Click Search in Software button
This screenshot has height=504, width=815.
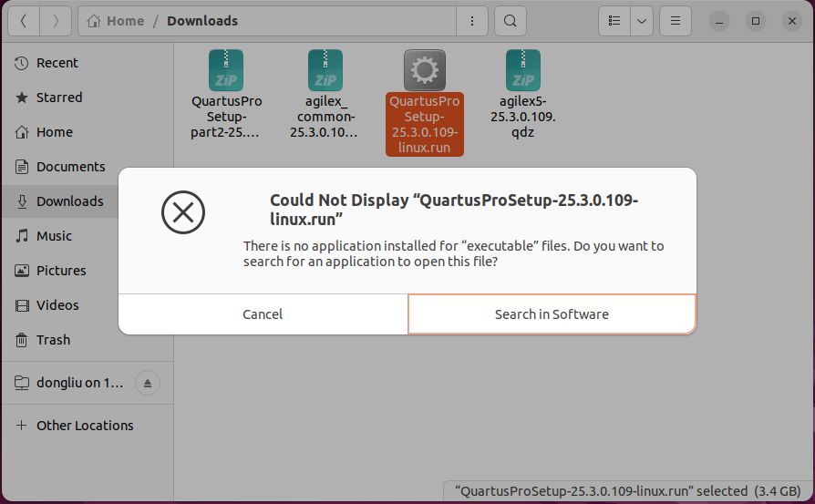(552, 314)
